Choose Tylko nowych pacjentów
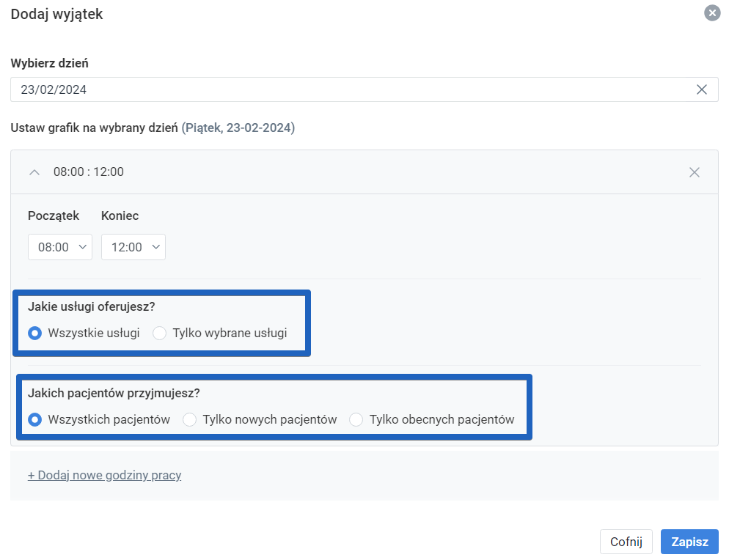This screenshot has height=560, width=729. click(189, 419)
